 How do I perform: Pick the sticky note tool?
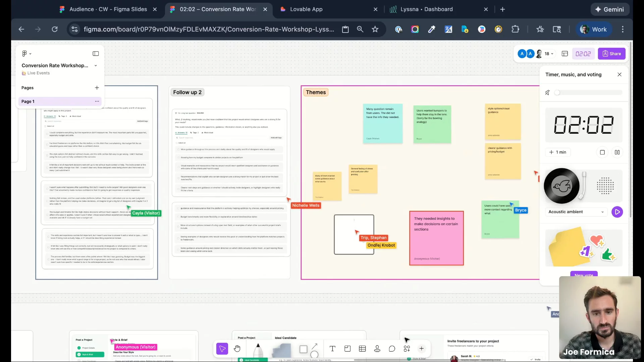tap(281, 351)
